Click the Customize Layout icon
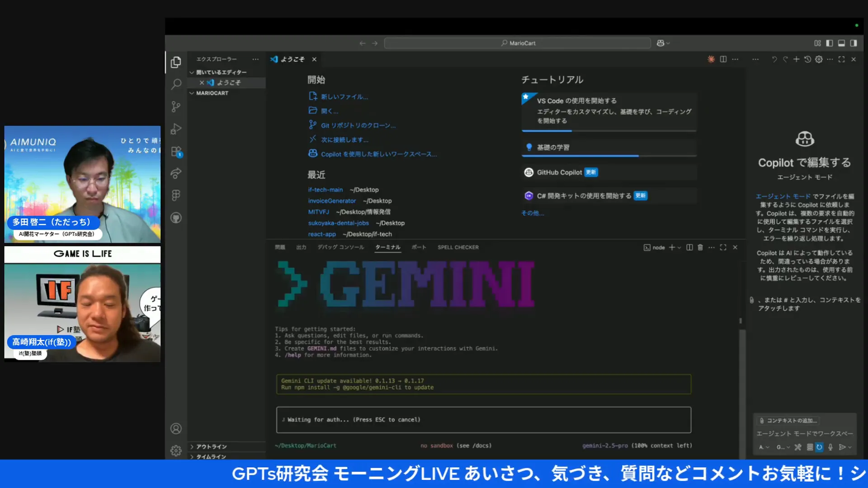Image resolution: width=868 pixels, height=488 pixels. click(x=817, y=43)
